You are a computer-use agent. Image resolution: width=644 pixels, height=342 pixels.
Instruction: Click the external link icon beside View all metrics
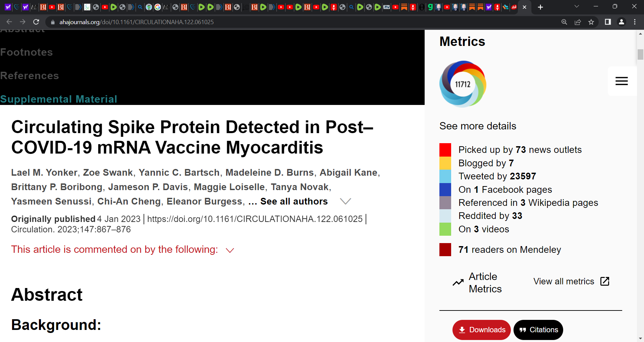click(605, 281)
